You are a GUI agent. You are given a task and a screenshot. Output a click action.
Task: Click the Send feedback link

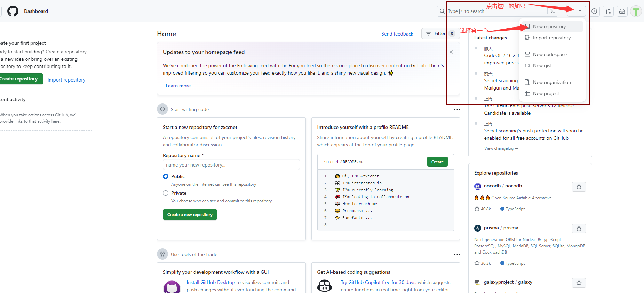point(397,34)
